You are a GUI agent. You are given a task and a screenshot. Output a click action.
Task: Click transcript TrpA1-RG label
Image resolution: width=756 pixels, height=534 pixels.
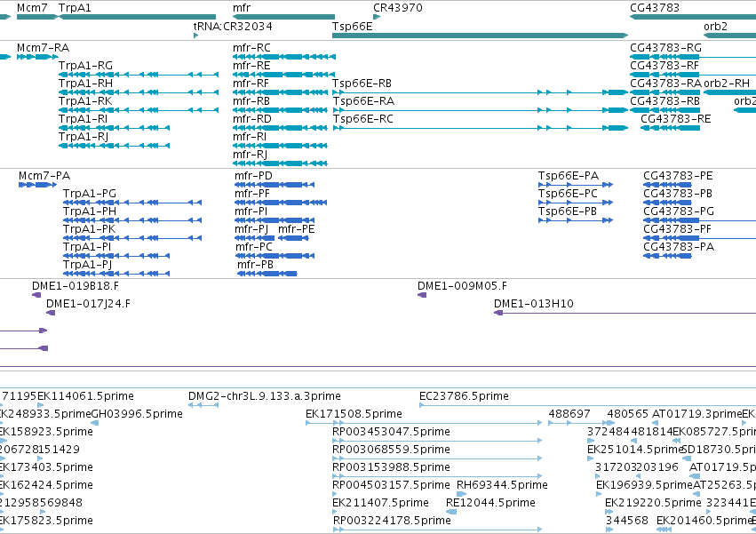[x=86, y=66]
